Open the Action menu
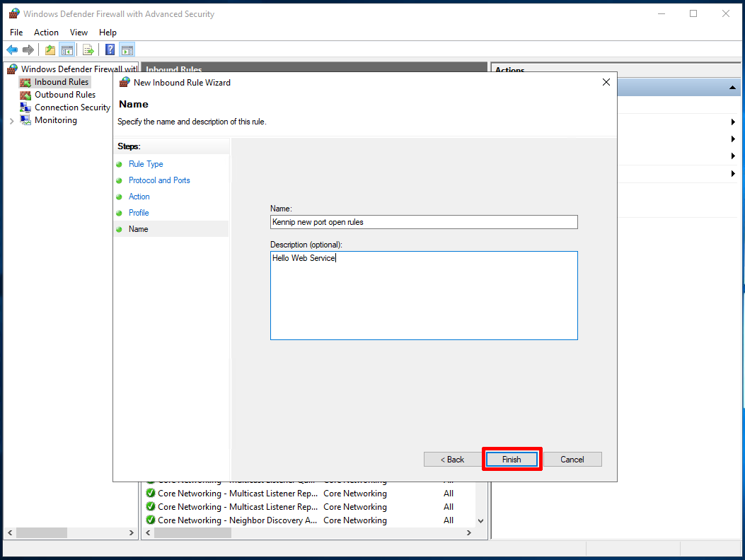Viewport: 745px width, 560px height. [x=46, y=33]
